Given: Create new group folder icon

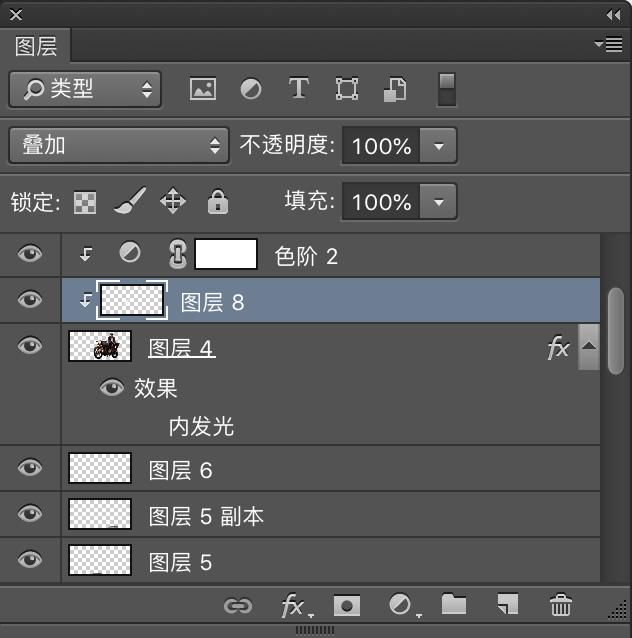Looking at the screenshot, I should pyautogui.click(x=454, y=604).
